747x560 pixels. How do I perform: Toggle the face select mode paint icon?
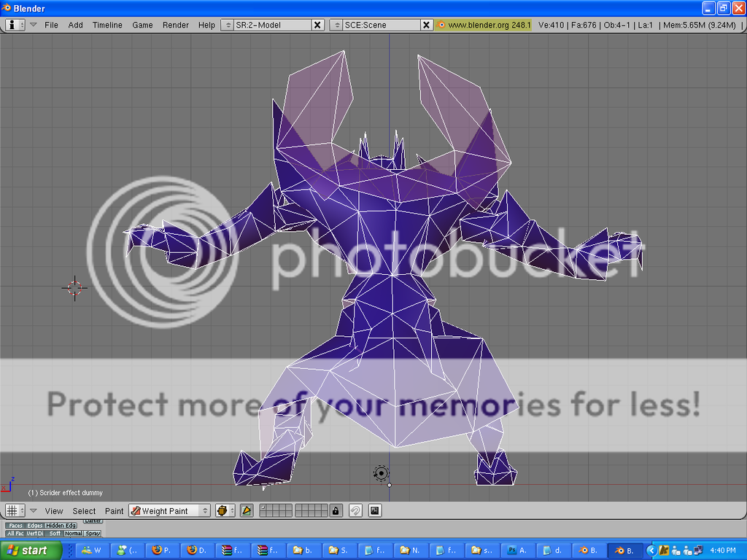[247, 511]
